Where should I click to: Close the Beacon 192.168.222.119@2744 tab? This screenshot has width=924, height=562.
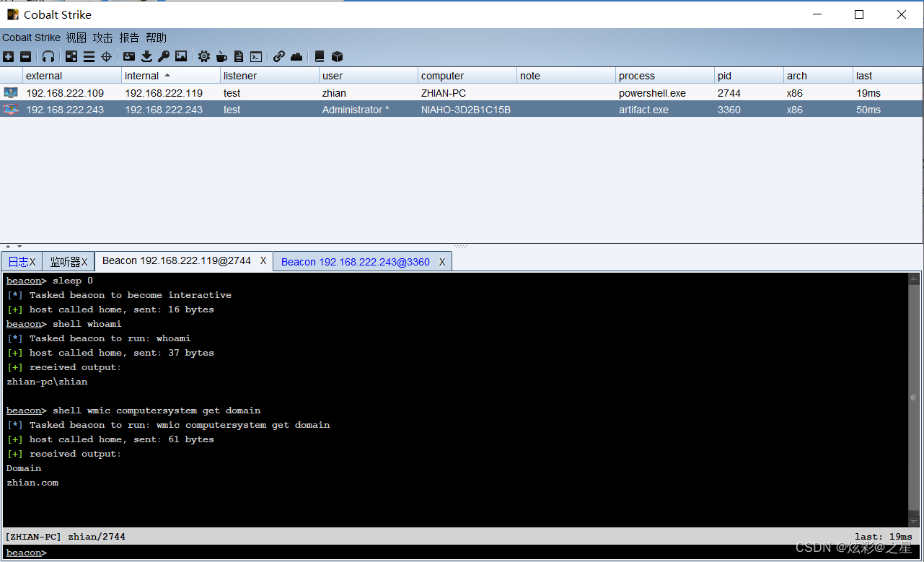click(263, 260)
